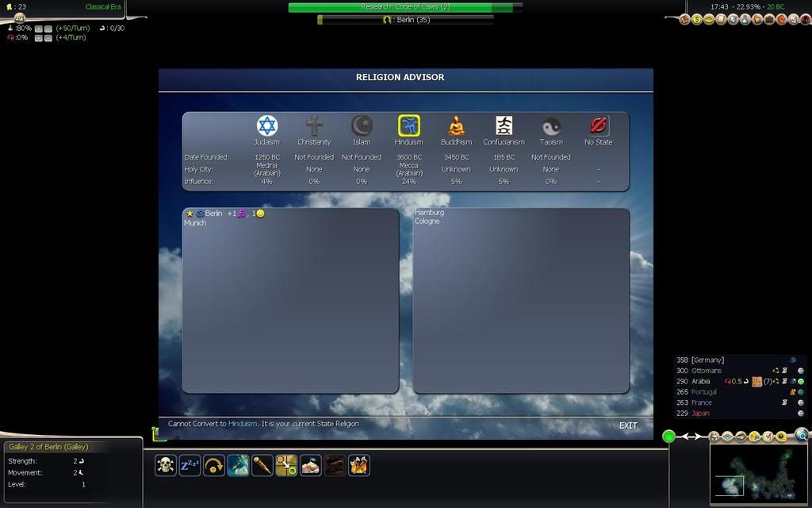Screen dimensions: 812x508
Task: Select Arabia in the scoreboard
Action: [x=701, y=382]
